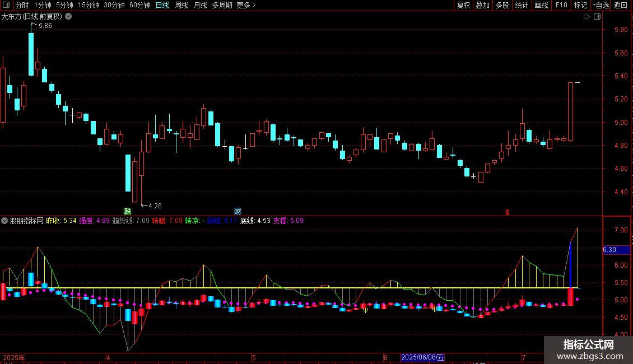
Task: Open the 多周期 multi-period view
Action: [x=222, y=5]
